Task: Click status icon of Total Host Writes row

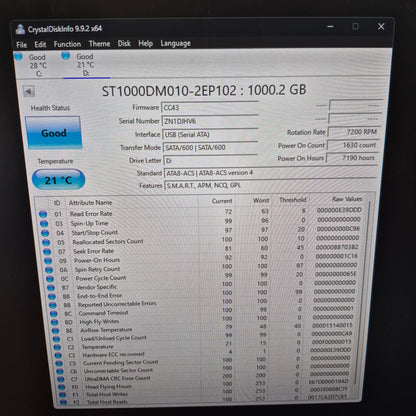Action: pyautogui.click(x=62, y=395)
